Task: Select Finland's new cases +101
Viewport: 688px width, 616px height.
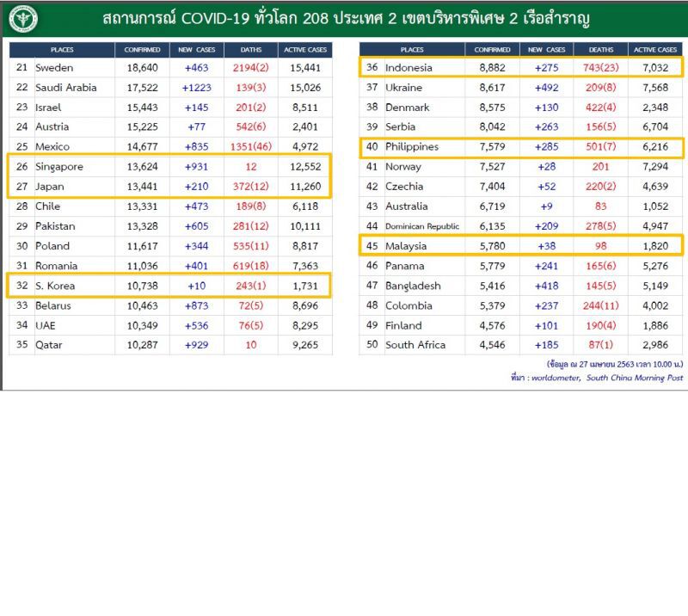Action: 547,325
